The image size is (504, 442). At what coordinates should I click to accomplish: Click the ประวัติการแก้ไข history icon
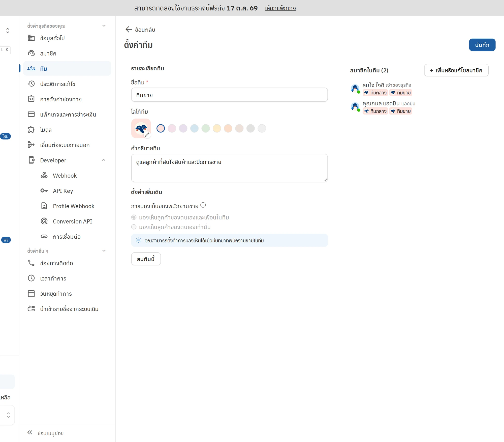(31, 84)
